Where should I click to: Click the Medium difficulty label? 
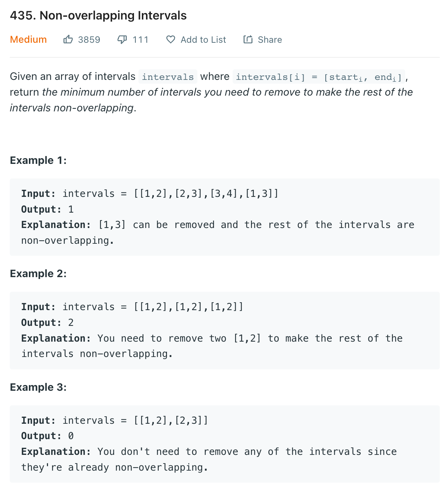click(29, 39)
